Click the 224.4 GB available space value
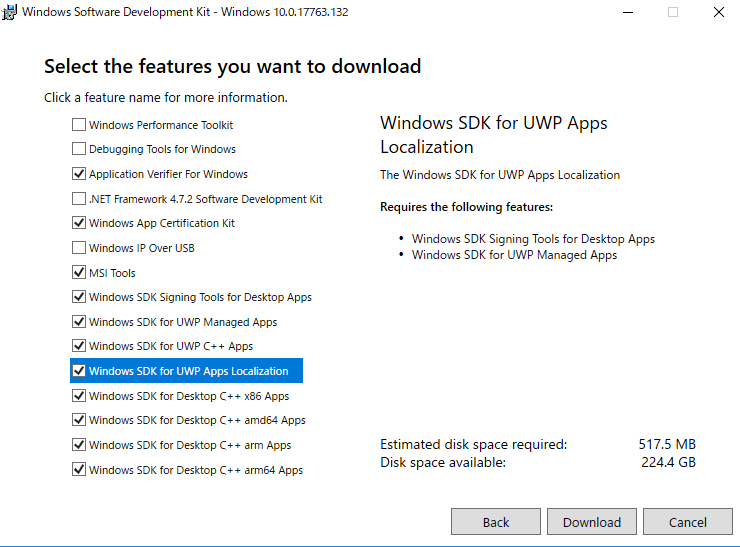Screen dimensions: 740x547 (x=668, y=462)
